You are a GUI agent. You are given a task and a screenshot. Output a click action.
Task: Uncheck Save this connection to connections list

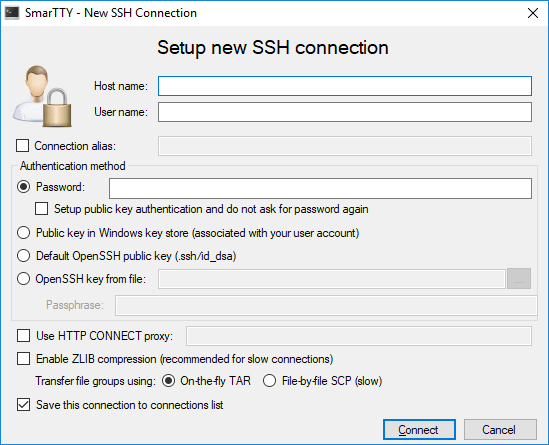(23, 405)
